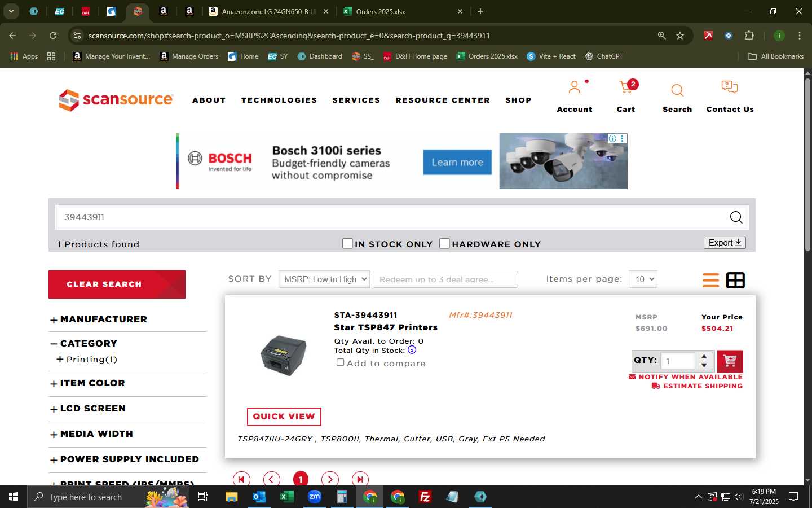Increase quantity with the up arrow
Screen dimensions: 812x508
click(x=704, y=357)
